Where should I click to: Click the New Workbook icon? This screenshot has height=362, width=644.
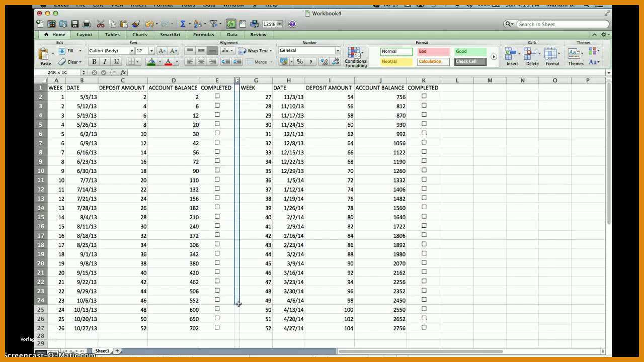pos(40,24)
